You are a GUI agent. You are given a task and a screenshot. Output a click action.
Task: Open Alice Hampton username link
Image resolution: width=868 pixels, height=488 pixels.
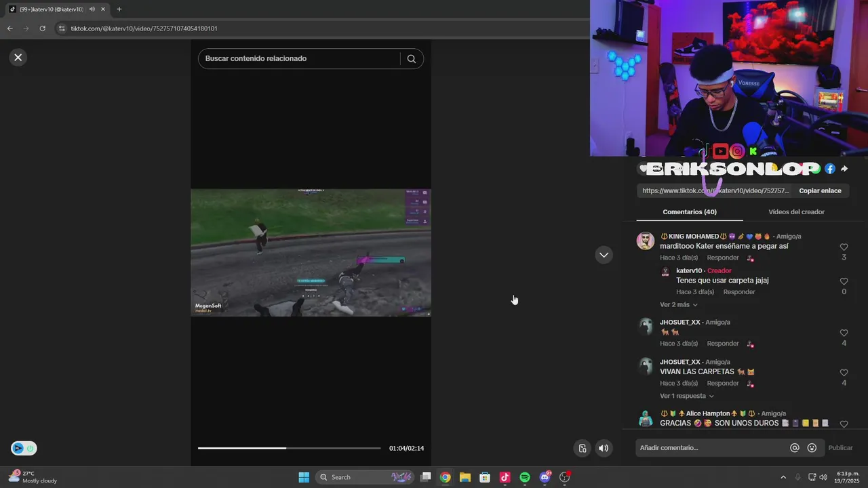708,413
